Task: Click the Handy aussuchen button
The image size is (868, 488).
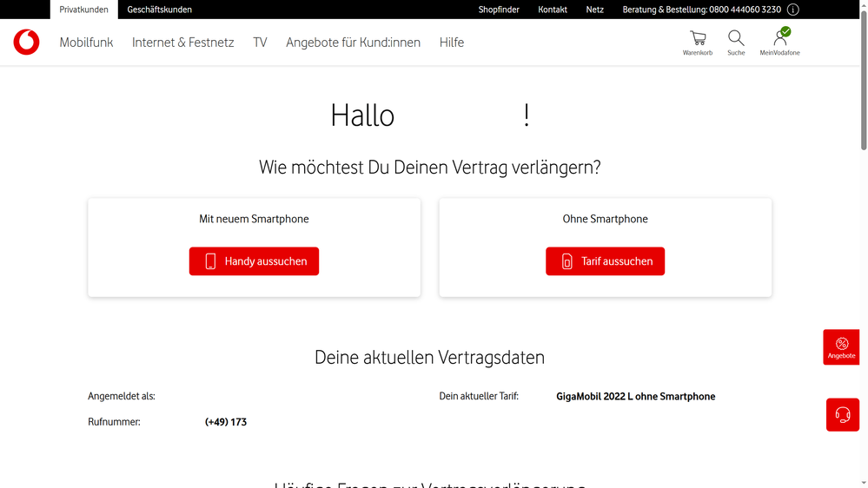Action: coord(254,261)
